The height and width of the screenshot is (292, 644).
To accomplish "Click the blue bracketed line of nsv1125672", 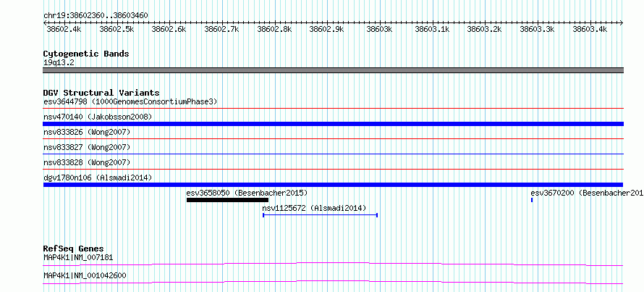I will 320,214.
